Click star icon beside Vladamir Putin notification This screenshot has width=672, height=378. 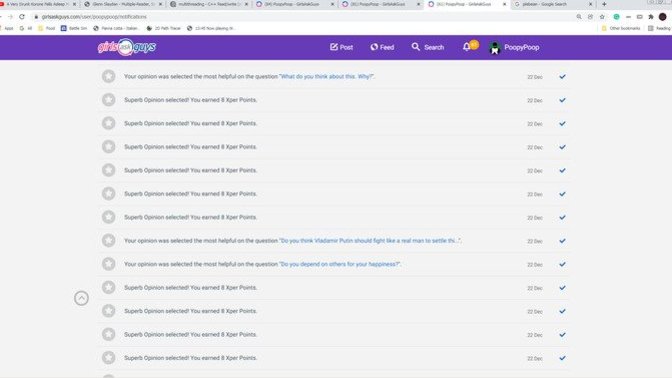click(x=108, y=240)
